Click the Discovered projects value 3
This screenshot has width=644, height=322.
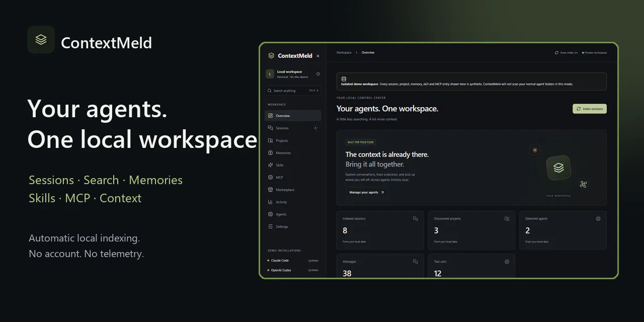click(436, 230)
